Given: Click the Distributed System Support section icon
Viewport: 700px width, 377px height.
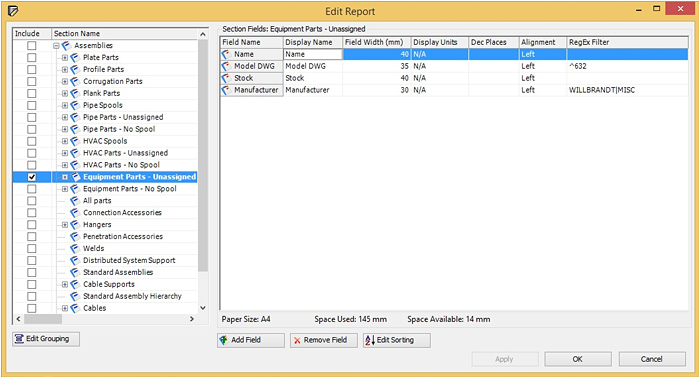Looking at the screenshot, I should pos(75,260).
